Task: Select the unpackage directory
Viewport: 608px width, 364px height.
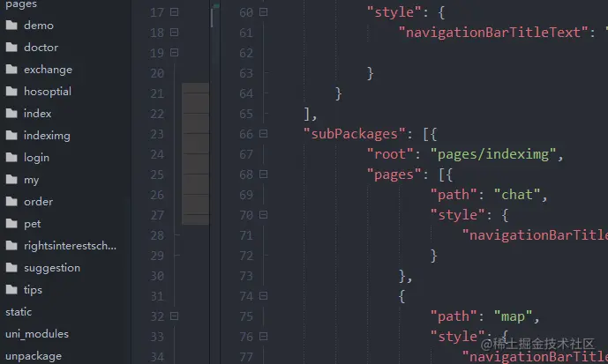Action: click(34, 356)
